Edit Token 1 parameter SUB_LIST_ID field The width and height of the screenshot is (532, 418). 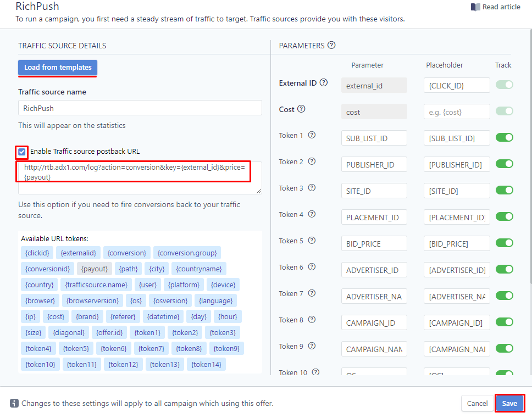[x=374, y=138]
